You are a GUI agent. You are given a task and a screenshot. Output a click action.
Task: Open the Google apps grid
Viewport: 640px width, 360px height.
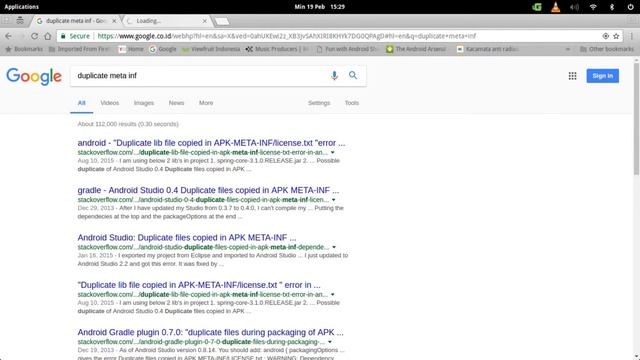(573, 76)
